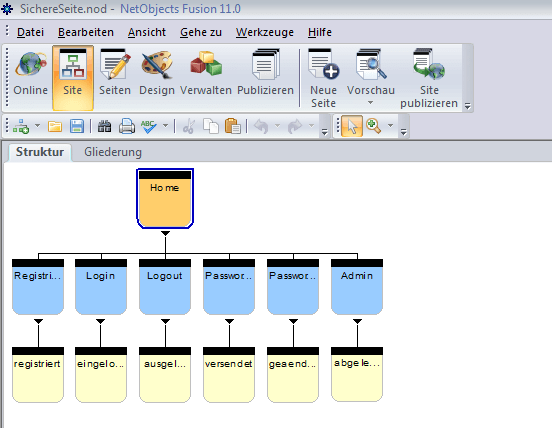
Task: Select the Admin page node
Action: pos(357,287)
